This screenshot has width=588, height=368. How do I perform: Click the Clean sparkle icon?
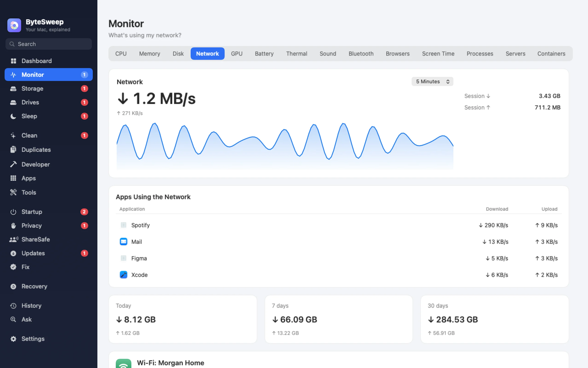[13, 135]
